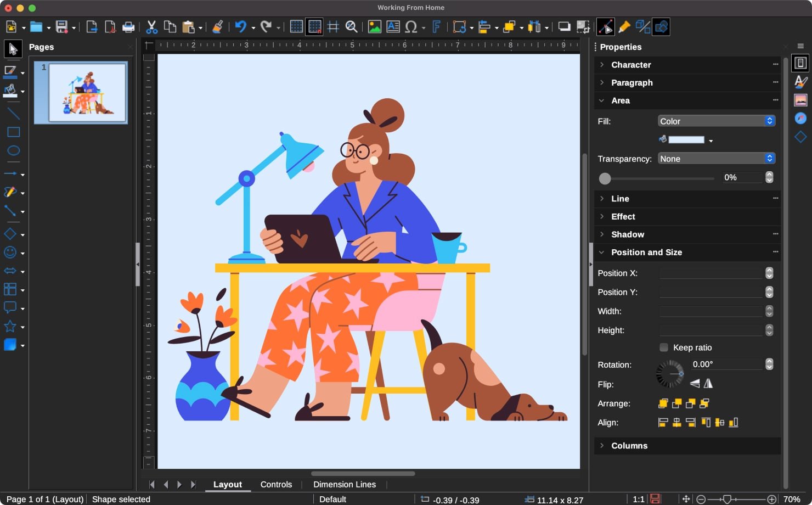This screenshot has width=812, height=505.
Task: Select the Ellipse drawing tool
Action: (13, 151)
